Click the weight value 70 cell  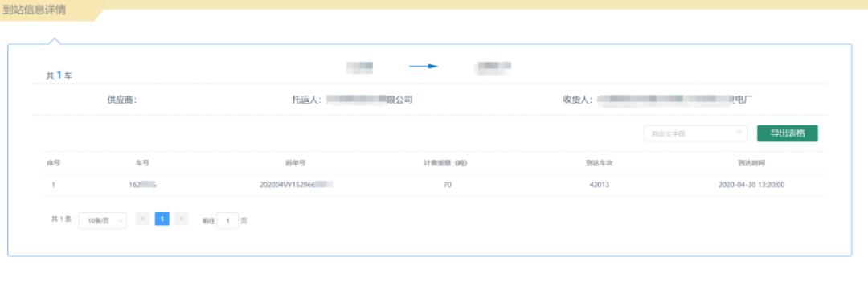[448, 185]
